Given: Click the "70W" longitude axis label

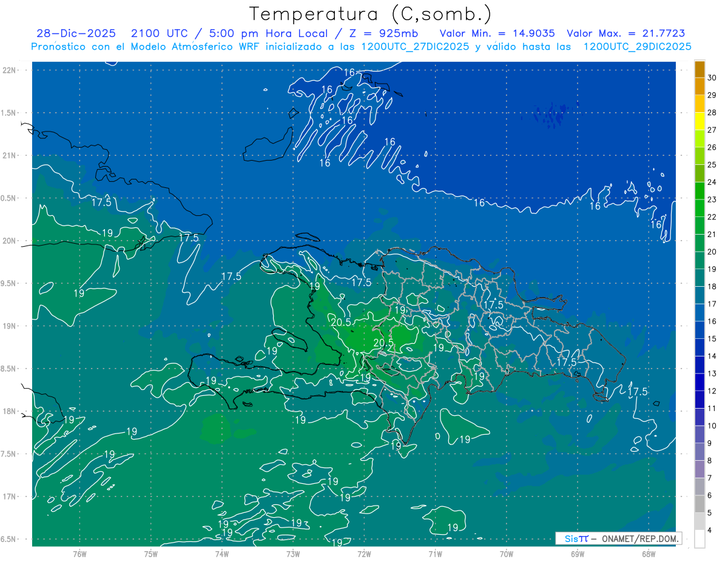Looking at the screenshot, I should 506,554.
